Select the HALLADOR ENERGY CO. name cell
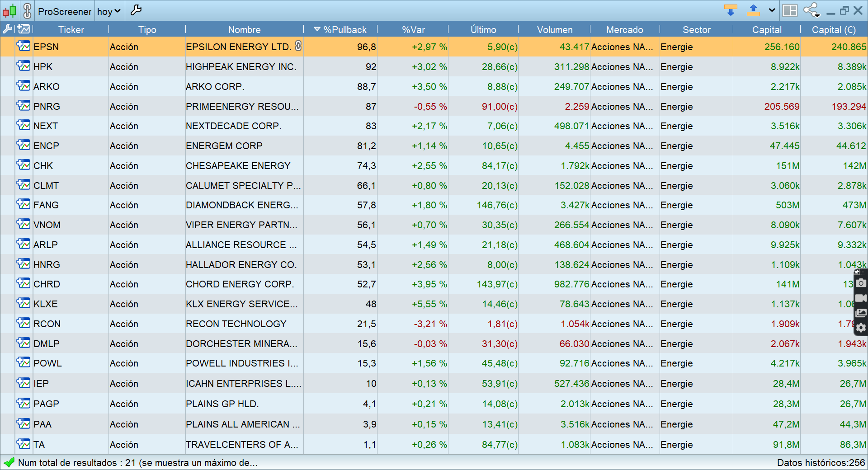The height and width of the screenshot is (470, 868). click(244, 265)
